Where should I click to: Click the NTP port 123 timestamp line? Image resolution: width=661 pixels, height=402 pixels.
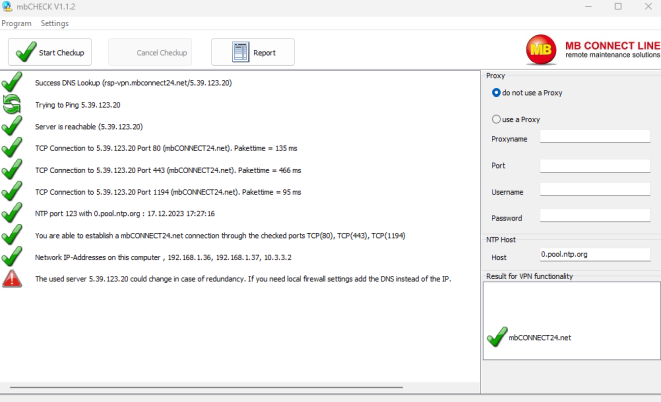(125, 214)
